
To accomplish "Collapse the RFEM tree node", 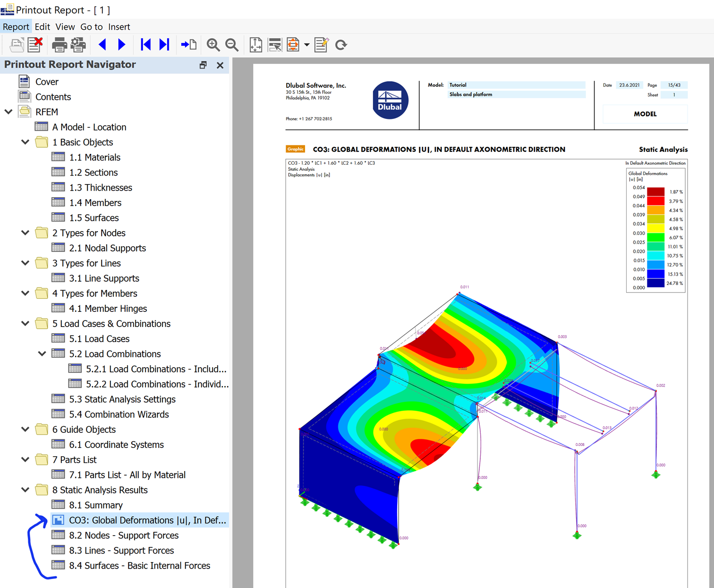I will tap(8, 112).
